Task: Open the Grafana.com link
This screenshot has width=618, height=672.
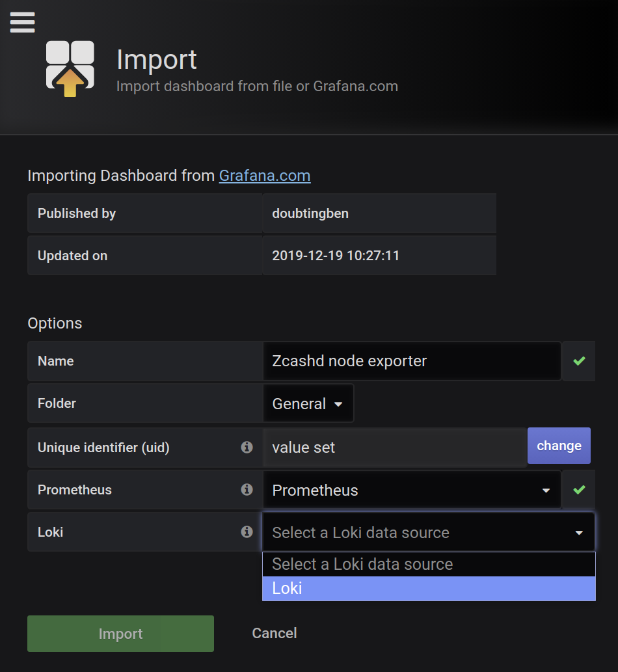Action: coord(265,176)
